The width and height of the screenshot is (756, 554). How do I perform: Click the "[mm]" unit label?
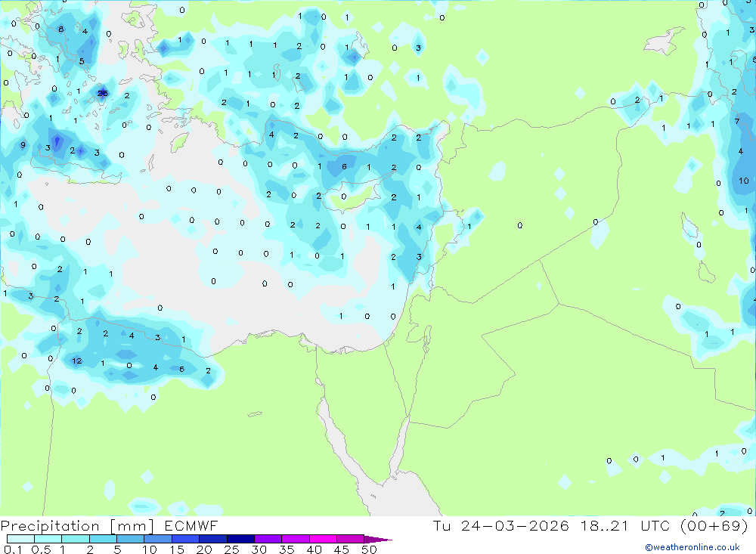tap(132, 526)
